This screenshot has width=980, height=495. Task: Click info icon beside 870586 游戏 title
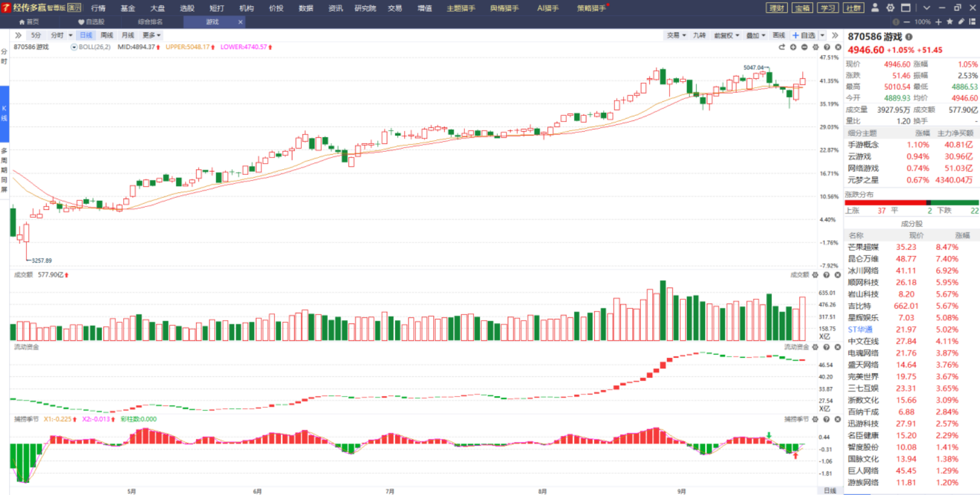(909, 37)
